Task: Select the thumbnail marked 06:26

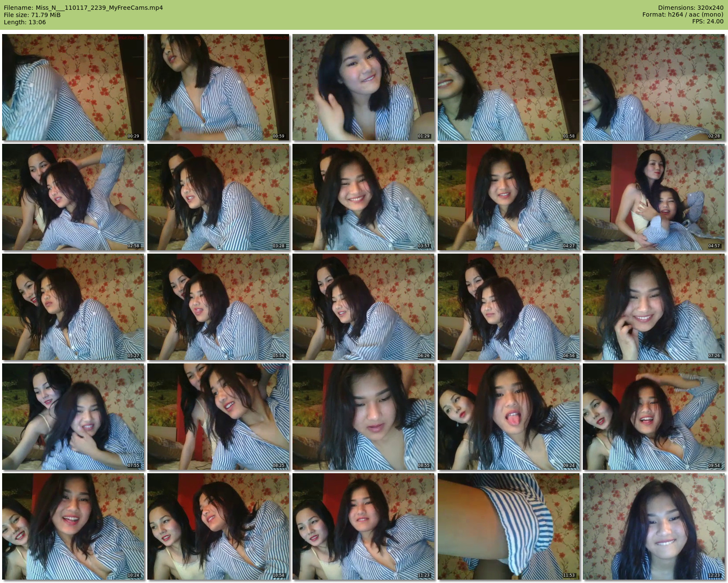Action: coord(364,307)
